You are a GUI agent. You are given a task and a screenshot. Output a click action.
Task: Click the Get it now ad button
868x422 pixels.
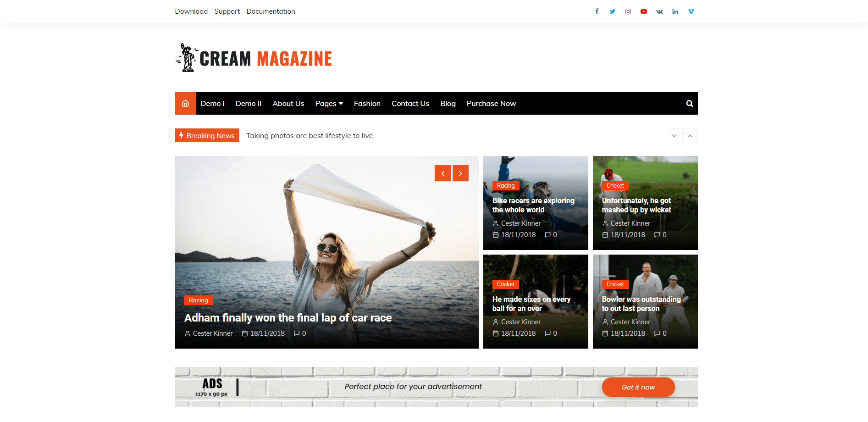pyautogui.click(x=638, y=387)
